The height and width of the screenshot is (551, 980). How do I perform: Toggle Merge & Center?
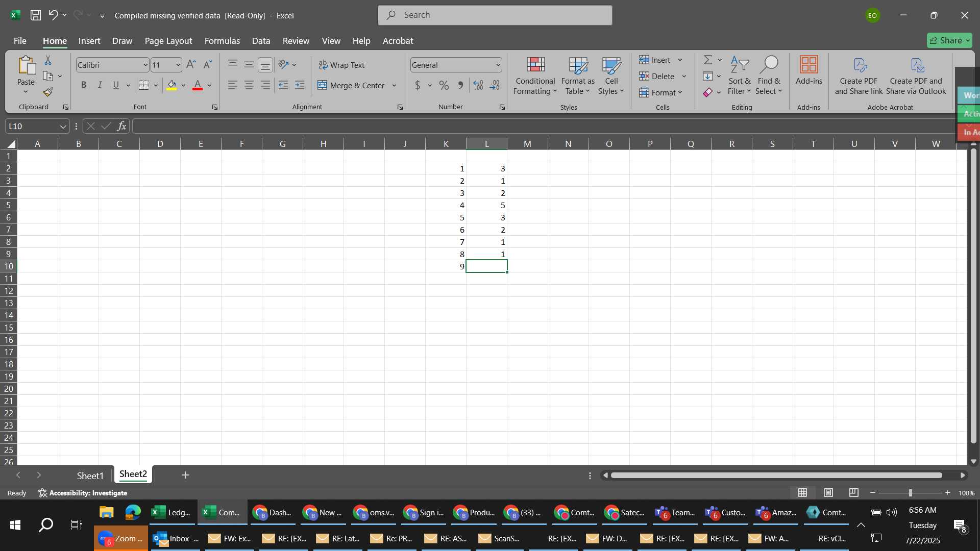352,85
